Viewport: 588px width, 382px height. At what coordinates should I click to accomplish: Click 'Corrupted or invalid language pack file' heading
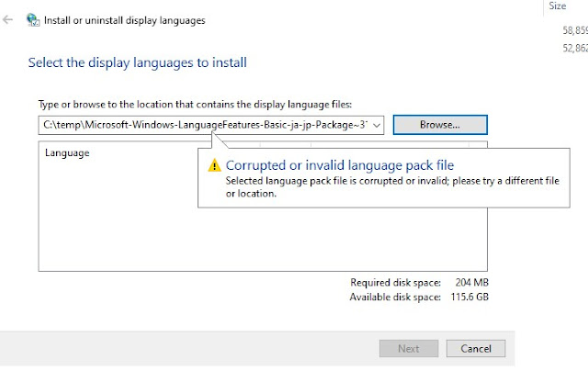click(340, 165)
